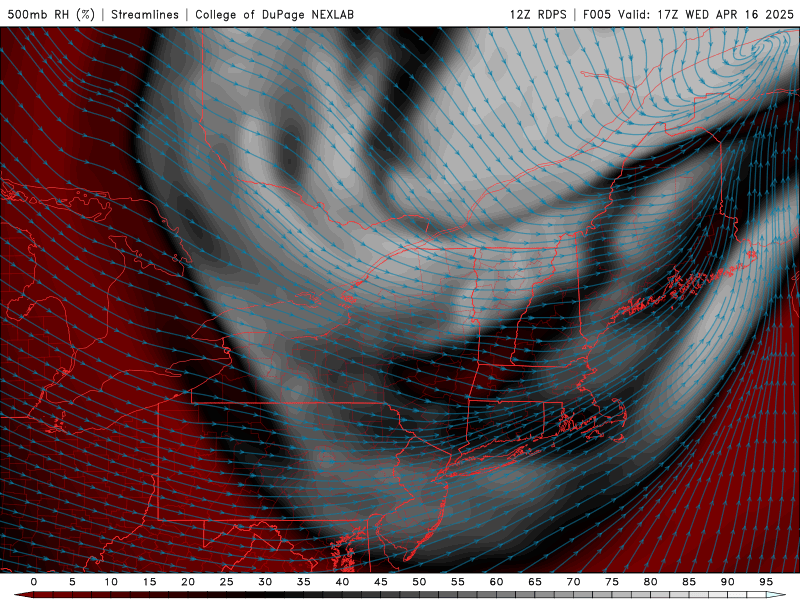Click the "12Z RDPS" model run label
This screenshot has height=600, width=800.
tap(538, 14)
